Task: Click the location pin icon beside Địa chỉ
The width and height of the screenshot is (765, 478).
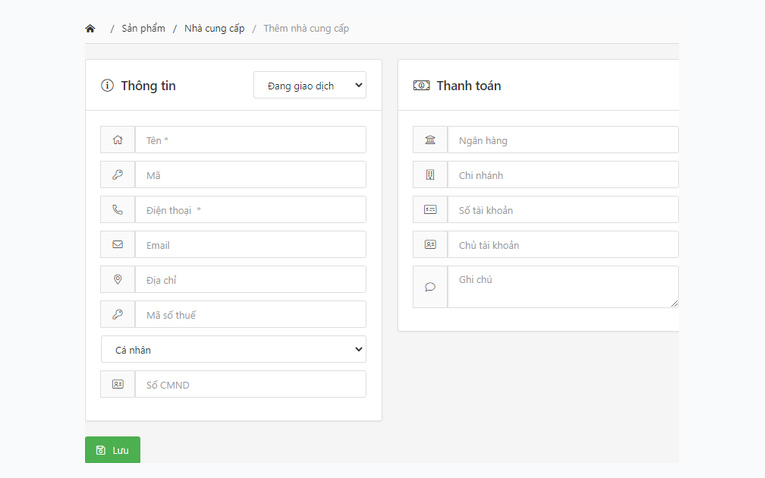Action: (x=118, y=279)
